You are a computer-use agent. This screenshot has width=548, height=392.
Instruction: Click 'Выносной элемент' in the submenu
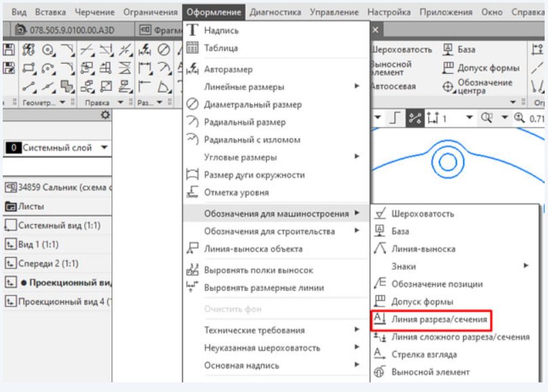click(x=430, y=372)
